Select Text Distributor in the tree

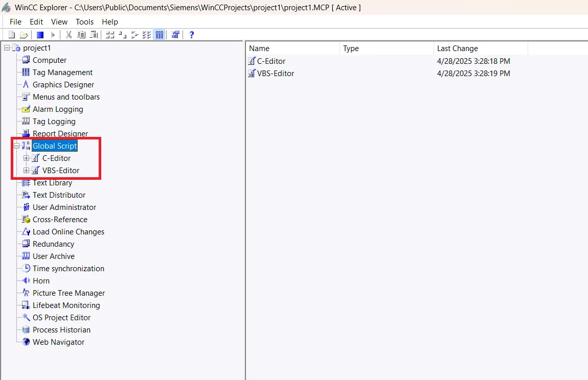click(59, 195)
